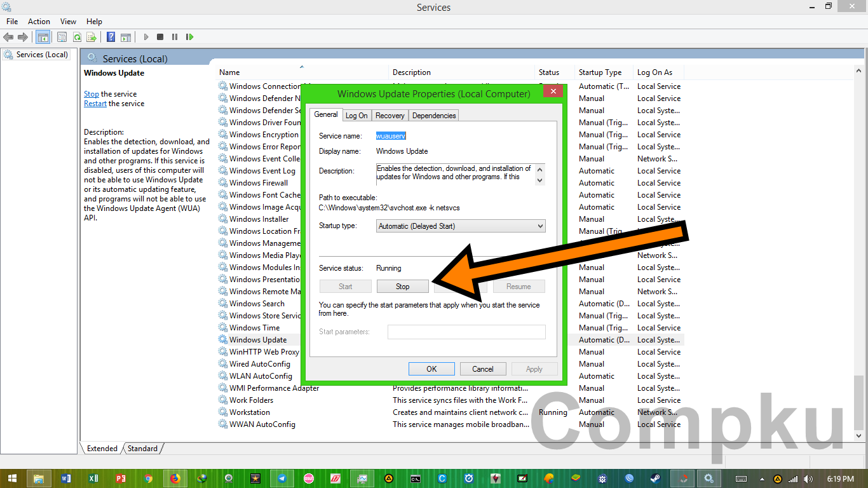Open Properties via the toolbar icon
This screenshot has width=868, height=488.
pos(62,37)
